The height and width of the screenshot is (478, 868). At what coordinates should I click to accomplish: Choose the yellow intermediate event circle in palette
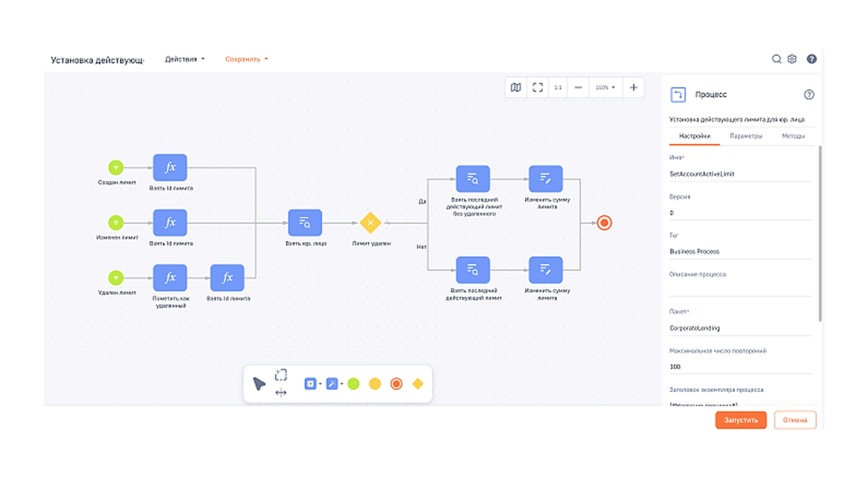coord(375,384)
